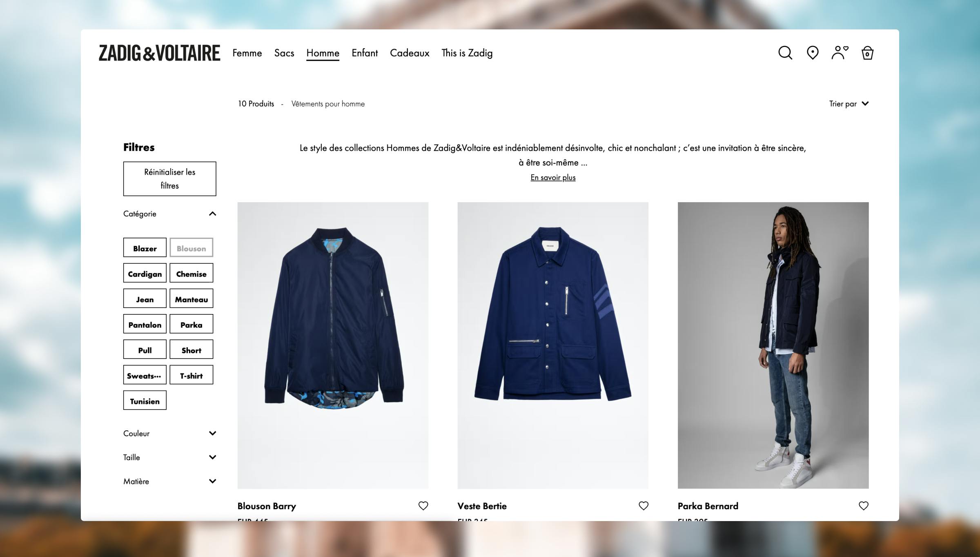Select the Catégorie filter expander
The height and width of the screenshot is (557, 980).
tap(169, 214)
